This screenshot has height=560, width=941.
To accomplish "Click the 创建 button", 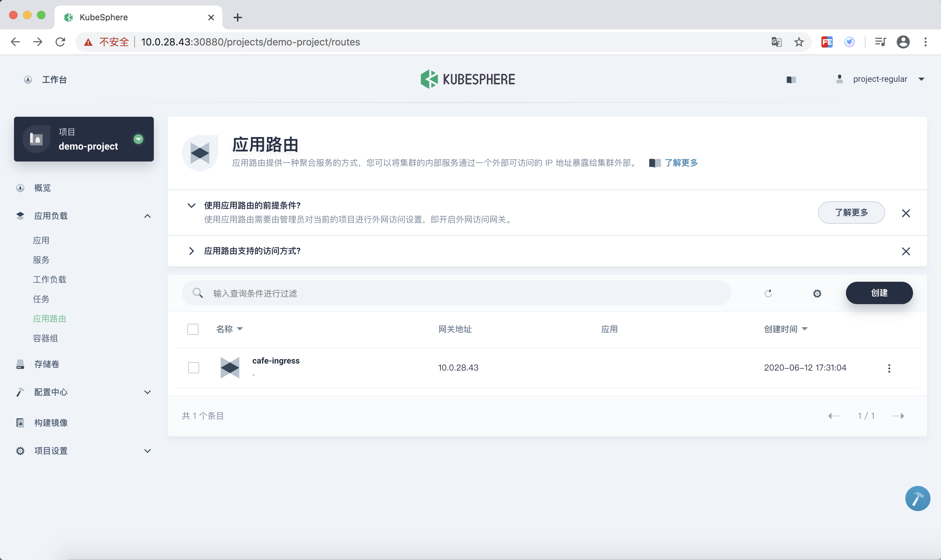I will pyautogui.click(x=879, y=293).
